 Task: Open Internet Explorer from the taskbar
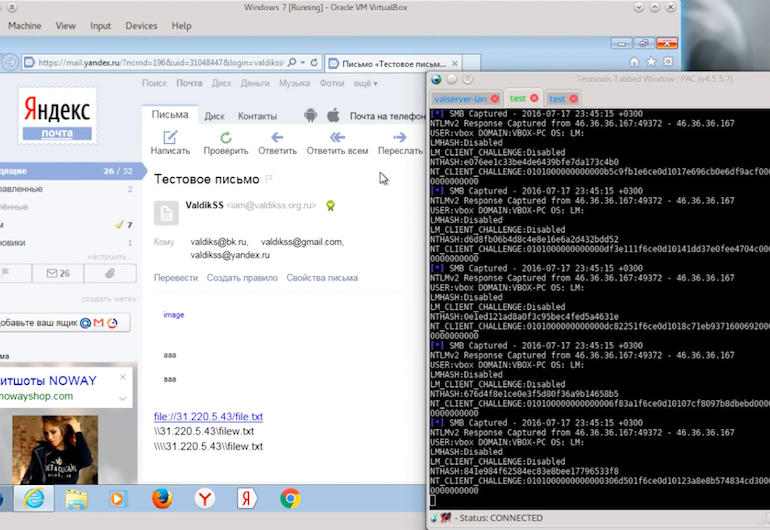click(x=33, y=499)
